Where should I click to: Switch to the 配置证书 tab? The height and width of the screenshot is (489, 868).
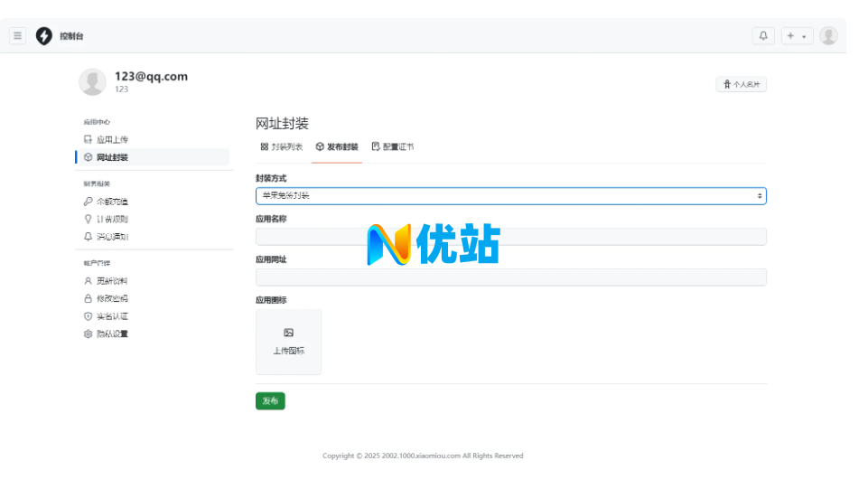coord(393,146)
